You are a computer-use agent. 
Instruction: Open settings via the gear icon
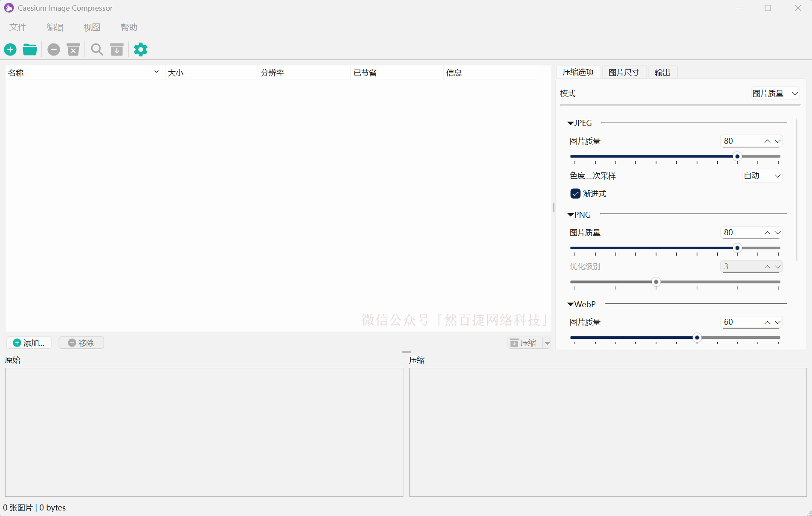(141, 50)
